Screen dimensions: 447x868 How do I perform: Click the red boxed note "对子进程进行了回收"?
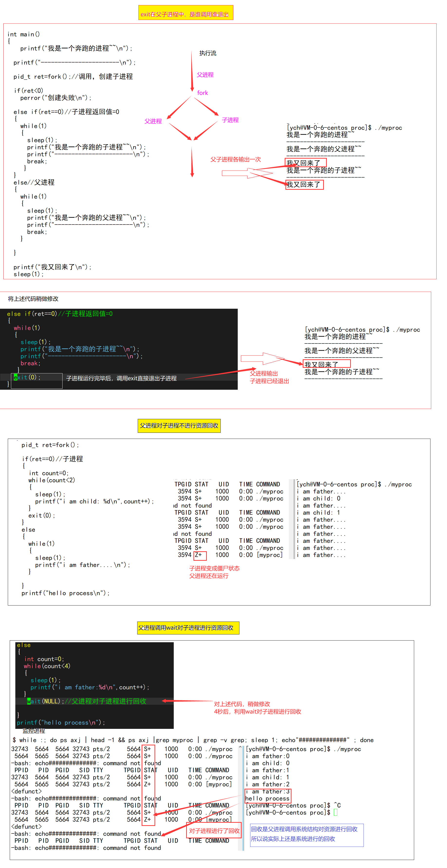click(214, 831)
